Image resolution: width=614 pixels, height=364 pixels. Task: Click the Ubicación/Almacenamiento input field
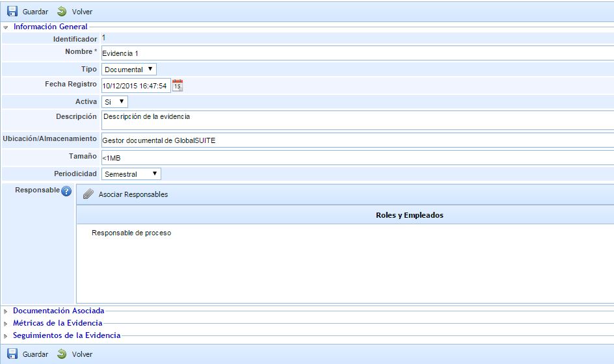[x=356, y=140]
